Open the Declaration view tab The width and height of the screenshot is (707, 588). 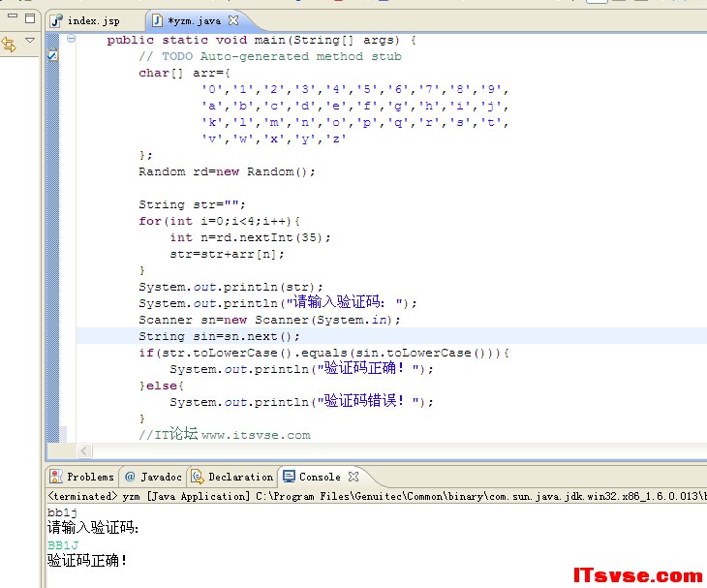[x=232, y=477]
